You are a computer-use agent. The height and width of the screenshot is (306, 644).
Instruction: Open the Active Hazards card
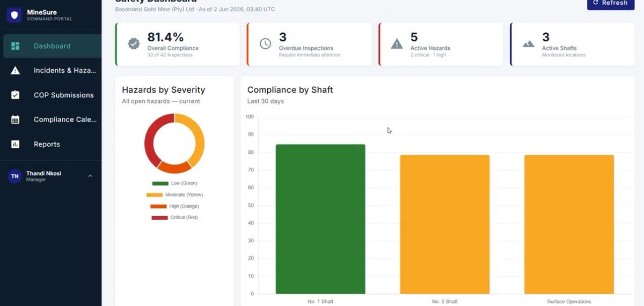[x=441, y=44]
